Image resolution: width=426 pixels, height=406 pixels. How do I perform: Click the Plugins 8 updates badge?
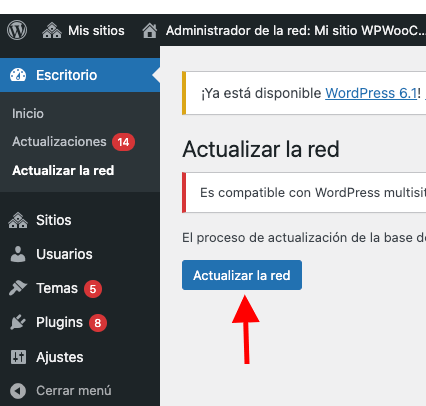(98, 323)
